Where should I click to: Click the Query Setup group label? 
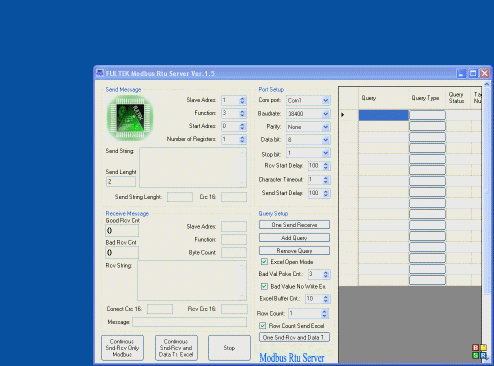point(273,214)
